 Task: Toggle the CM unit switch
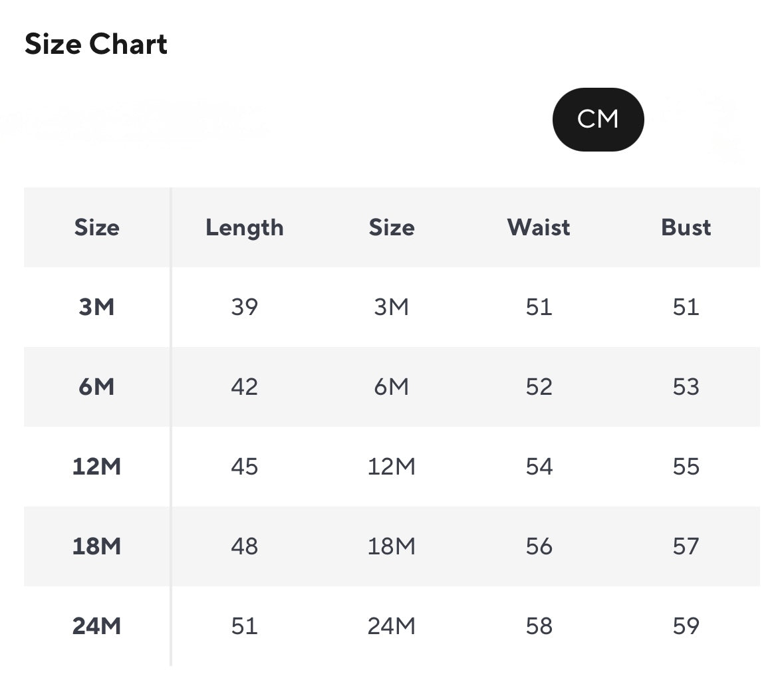598,120
